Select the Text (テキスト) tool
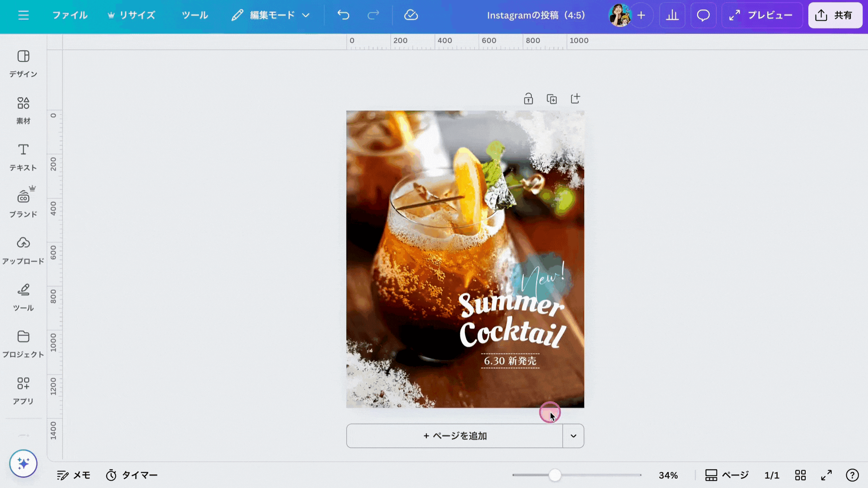Image resolution: width=868 pixels, height=488 pixels. [23, 157]
